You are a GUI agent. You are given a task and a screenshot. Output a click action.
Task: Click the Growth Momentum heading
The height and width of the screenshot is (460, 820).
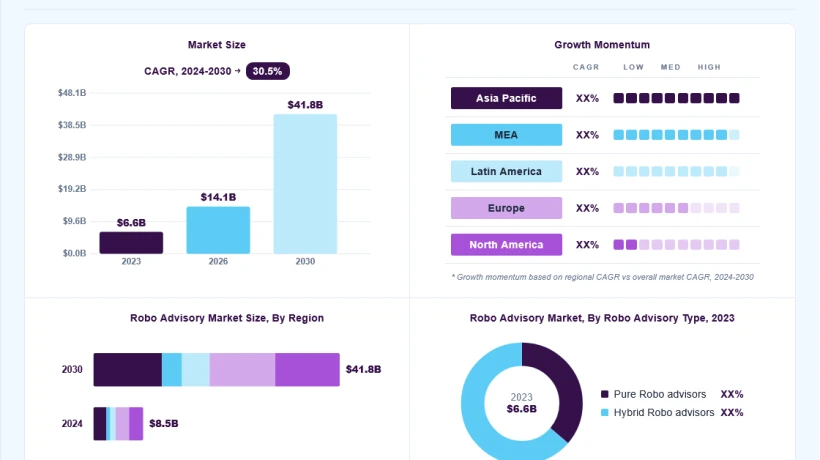(x=602, y=45)
